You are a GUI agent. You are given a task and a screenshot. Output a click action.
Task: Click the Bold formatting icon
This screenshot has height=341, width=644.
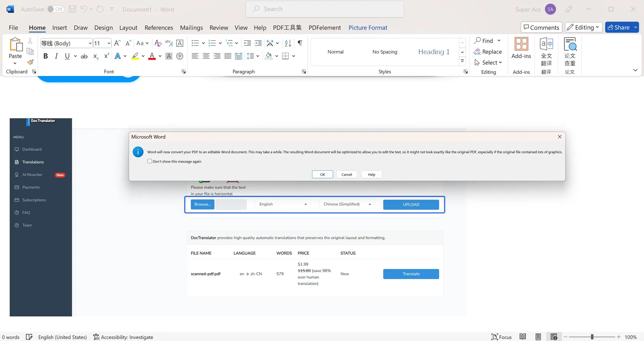pyautogui.click(x=45, y=56)
